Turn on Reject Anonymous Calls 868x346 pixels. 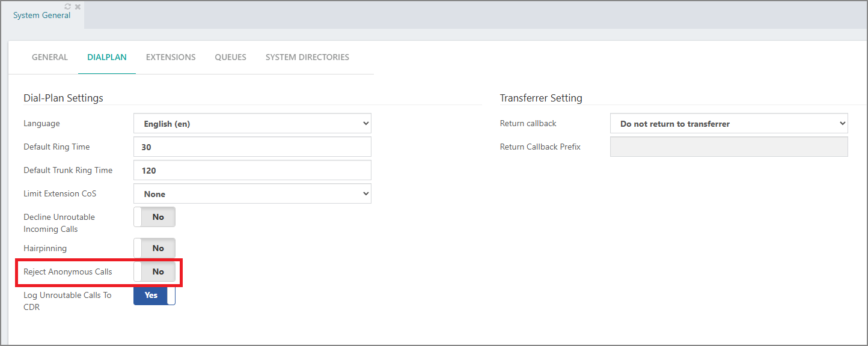click(154, 272)
